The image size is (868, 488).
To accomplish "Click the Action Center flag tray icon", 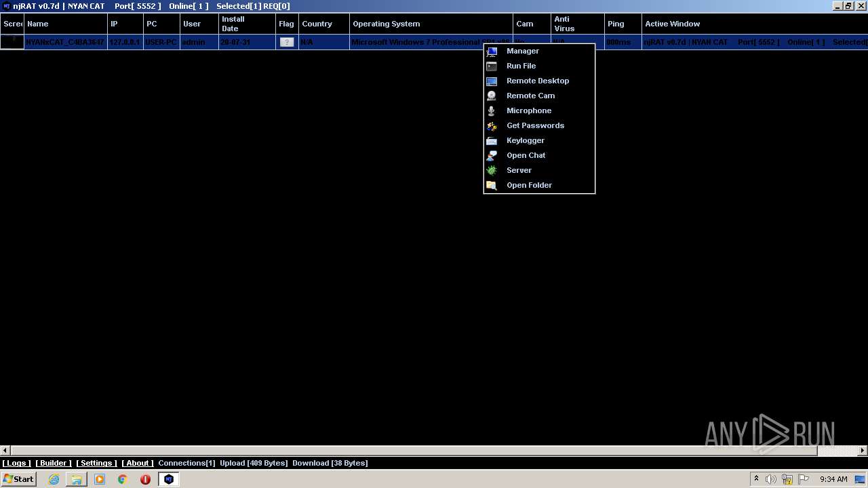I will pos(804,479).
